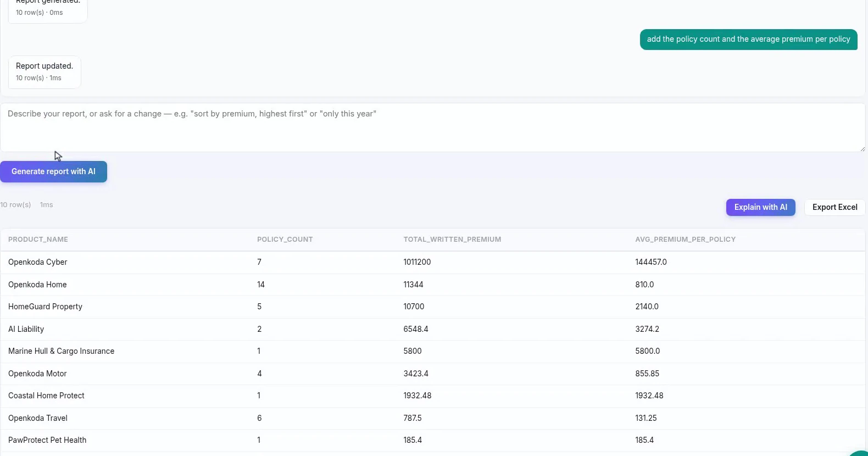This screenshot has height=456, width=868.
Task: Export the report to Excel
Action: pyautogui.click(x=834, y=207)
